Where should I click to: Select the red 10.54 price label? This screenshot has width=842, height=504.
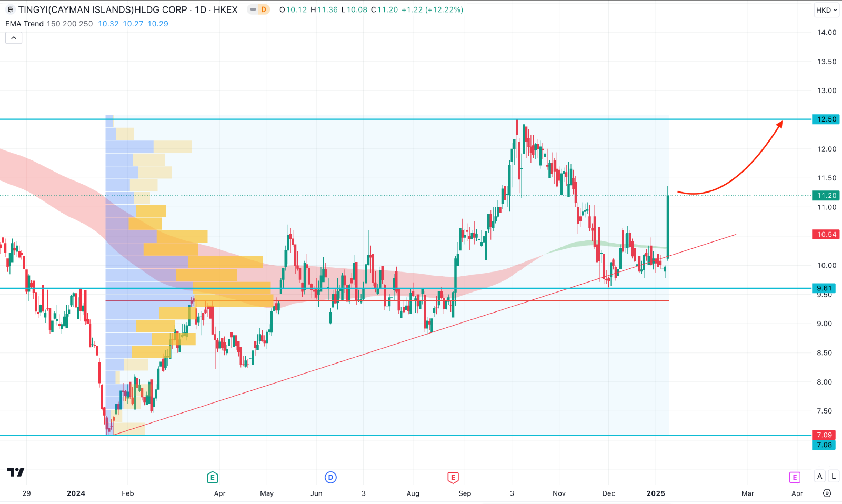click(826, 235)
